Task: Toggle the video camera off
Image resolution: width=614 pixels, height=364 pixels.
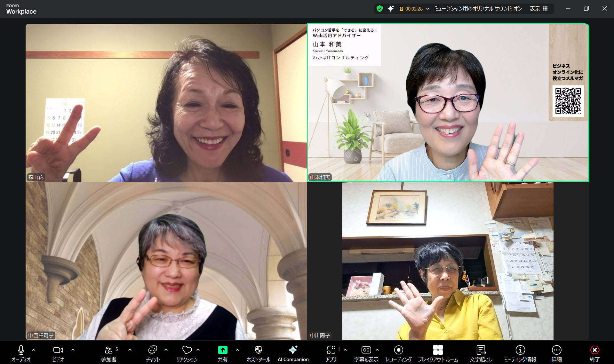Action: pos(58,353)
